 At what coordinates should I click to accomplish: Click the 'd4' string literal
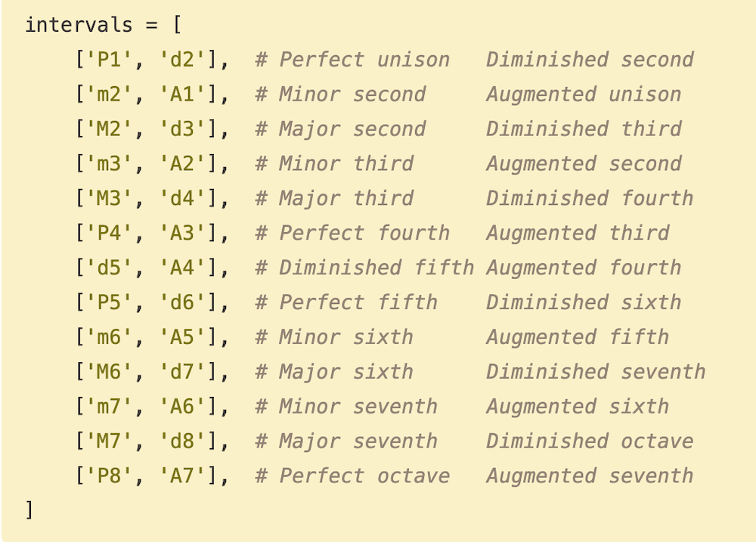coord(182,199)
